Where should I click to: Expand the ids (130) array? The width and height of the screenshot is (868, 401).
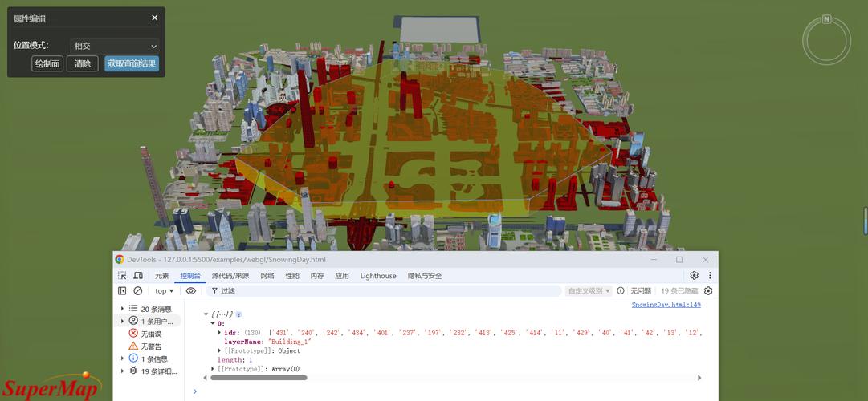click(220, 332)
